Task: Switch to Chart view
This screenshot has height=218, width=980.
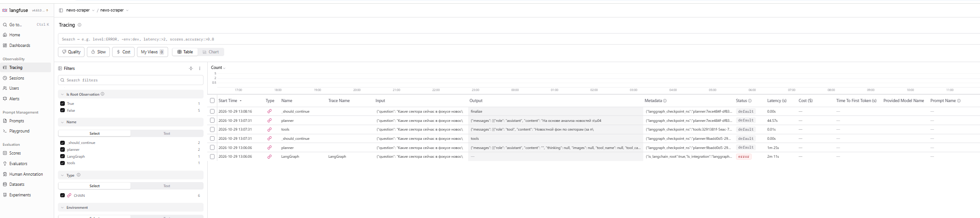Action: tap(211, 52)
